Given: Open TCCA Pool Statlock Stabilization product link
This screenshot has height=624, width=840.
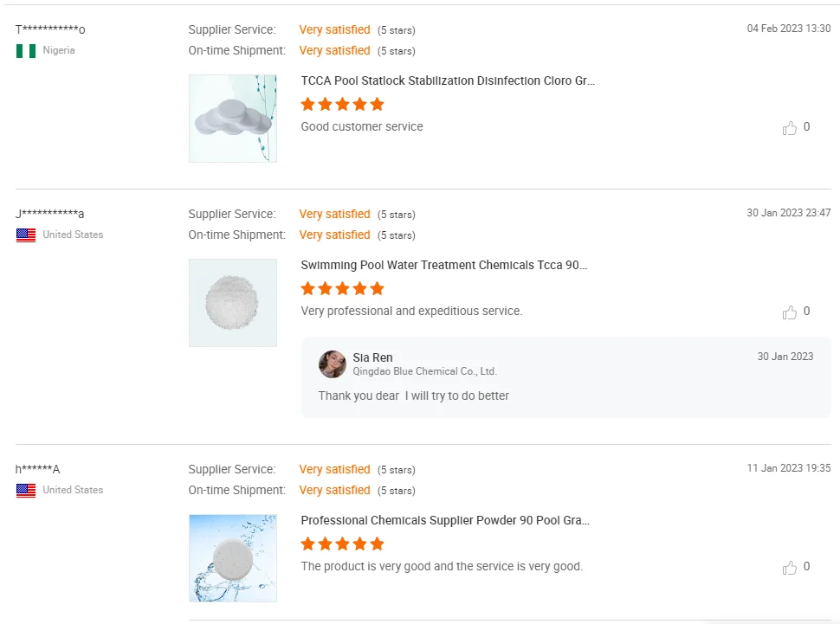Looking at the screenshot, I should click(448, 81).
